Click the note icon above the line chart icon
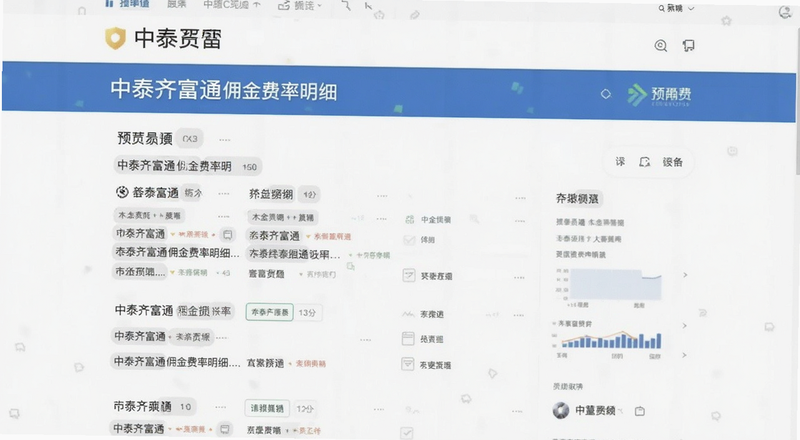 tap(409, 276)
